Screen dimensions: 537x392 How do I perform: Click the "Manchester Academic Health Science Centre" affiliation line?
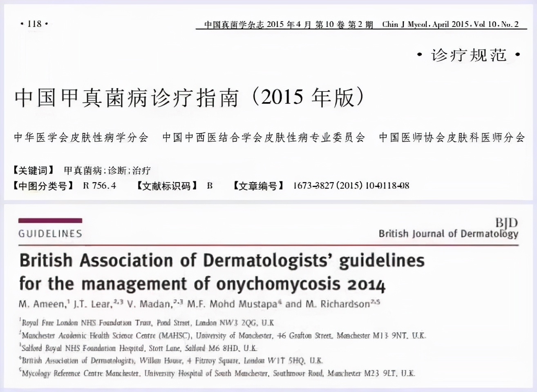click(x=223, y=336)
